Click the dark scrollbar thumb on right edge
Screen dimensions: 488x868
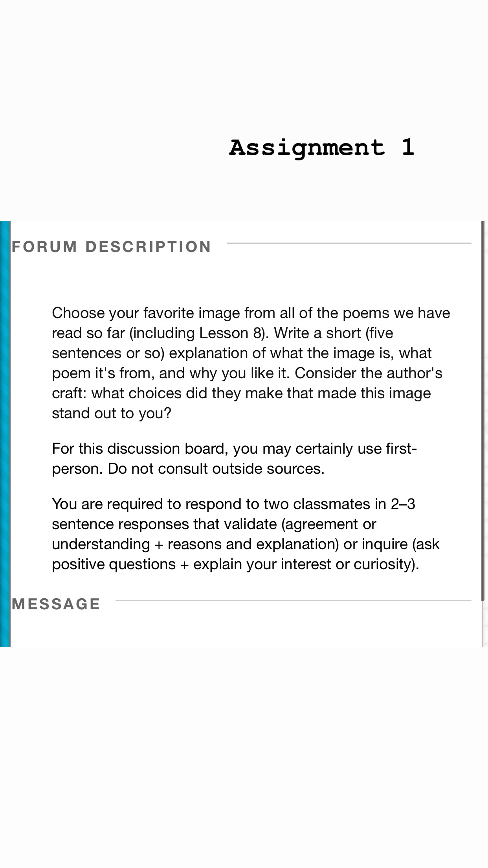pos(483,409)
